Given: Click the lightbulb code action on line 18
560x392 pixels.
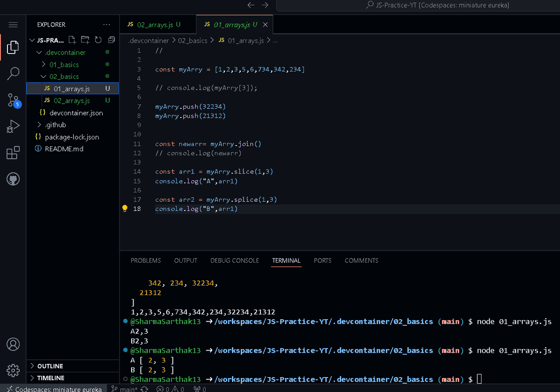Looking at the screenshot, I should [124, 209].
